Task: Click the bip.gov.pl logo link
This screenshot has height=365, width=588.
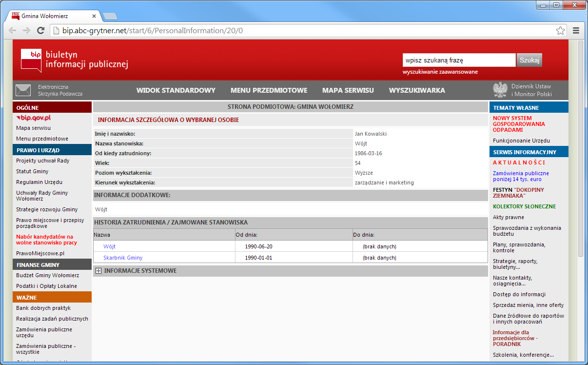Action: tap(33, 118)
